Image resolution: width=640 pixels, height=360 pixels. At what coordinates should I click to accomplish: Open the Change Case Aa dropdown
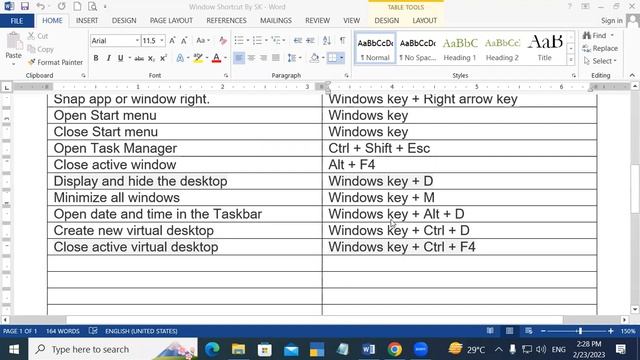point(203,40)
